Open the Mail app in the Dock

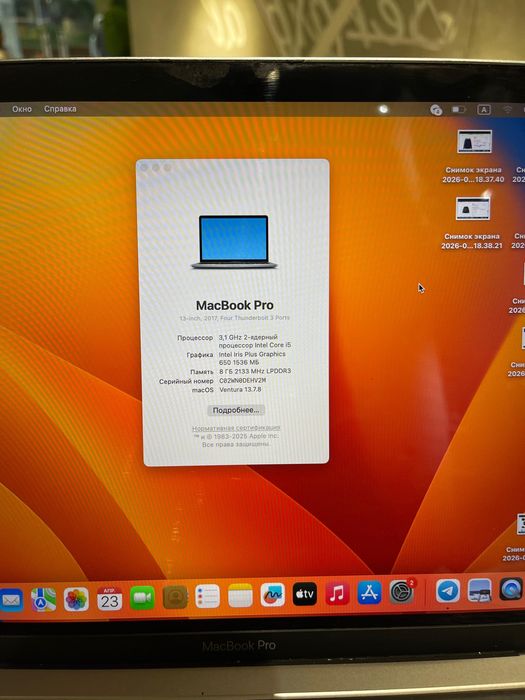coord(11,600)
